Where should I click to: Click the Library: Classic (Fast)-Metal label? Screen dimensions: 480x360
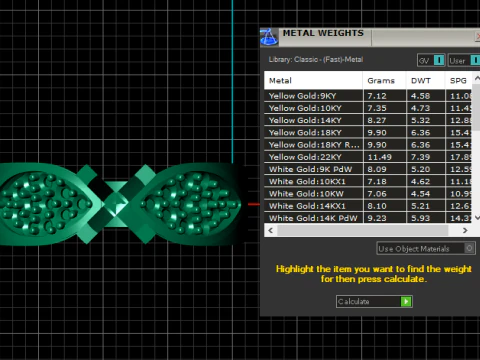click(x=316, y=60)
